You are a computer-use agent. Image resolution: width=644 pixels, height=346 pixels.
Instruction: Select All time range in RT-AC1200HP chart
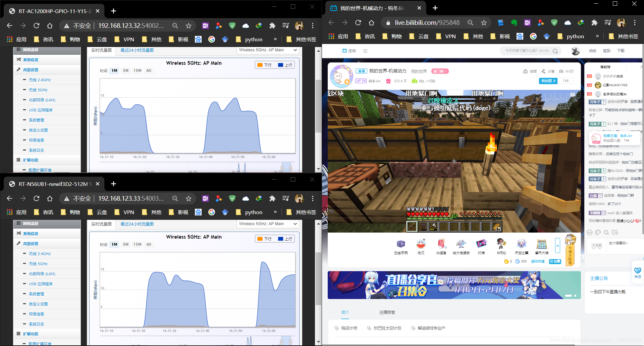pos(149,70)
